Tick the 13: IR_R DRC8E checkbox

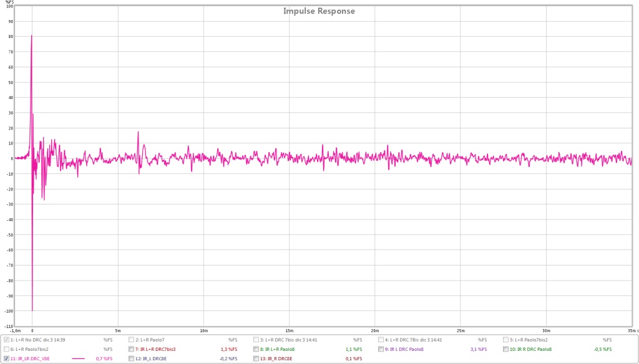coord(256,359)
